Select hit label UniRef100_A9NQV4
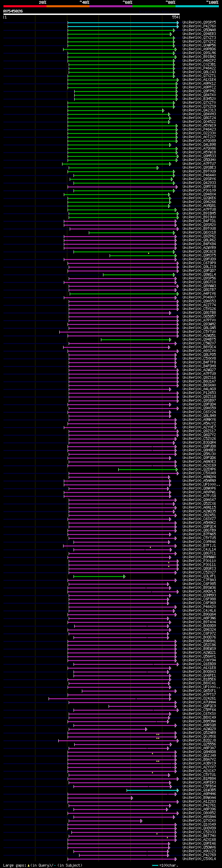Screen dimensions: 222x868 coord(199,477)
